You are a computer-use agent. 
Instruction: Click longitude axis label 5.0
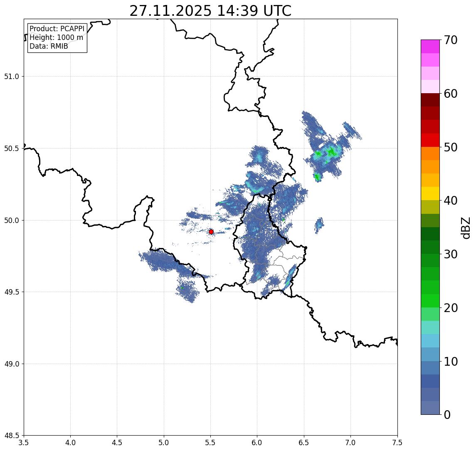pyautogui.click(x=164, y=443)
